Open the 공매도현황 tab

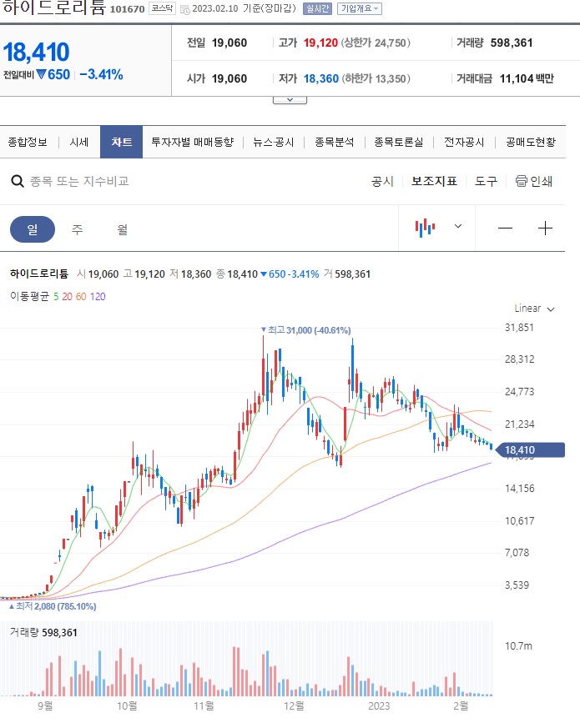531,142
